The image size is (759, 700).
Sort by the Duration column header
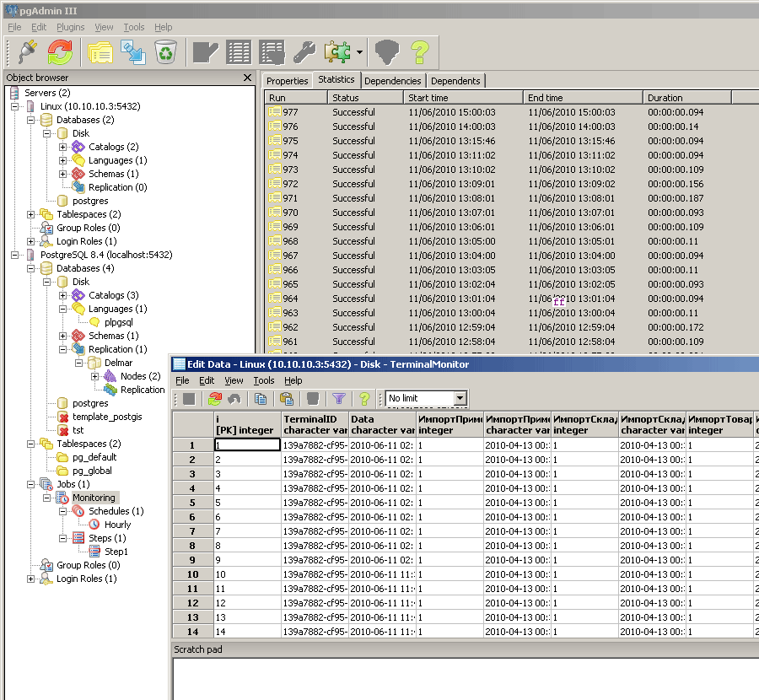coord(665,98)
